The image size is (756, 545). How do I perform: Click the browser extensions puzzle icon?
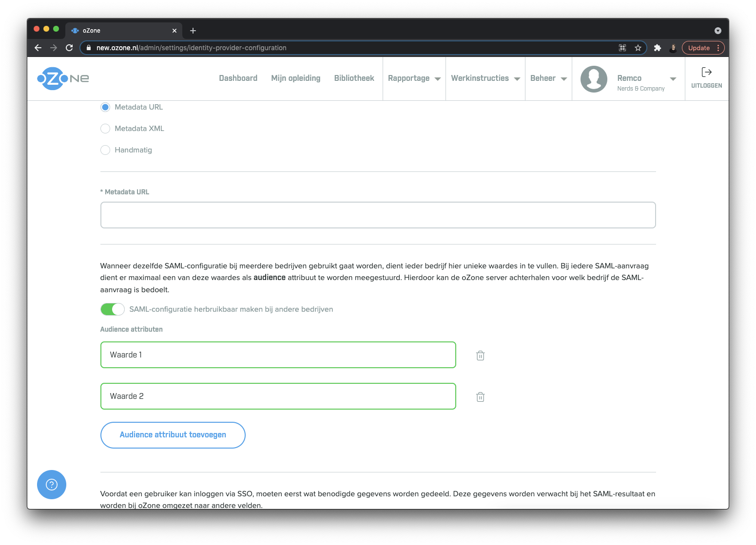(658, 48)
